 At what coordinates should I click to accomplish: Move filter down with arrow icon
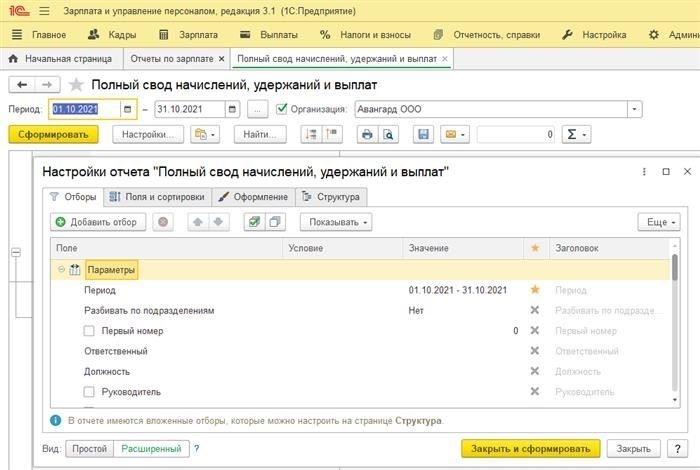pos(218,222)
